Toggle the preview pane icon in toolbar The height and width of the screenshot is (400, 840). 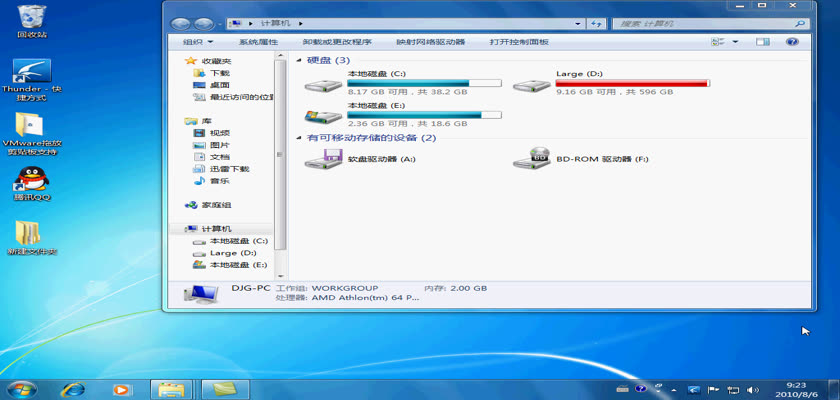coord(762,42)
